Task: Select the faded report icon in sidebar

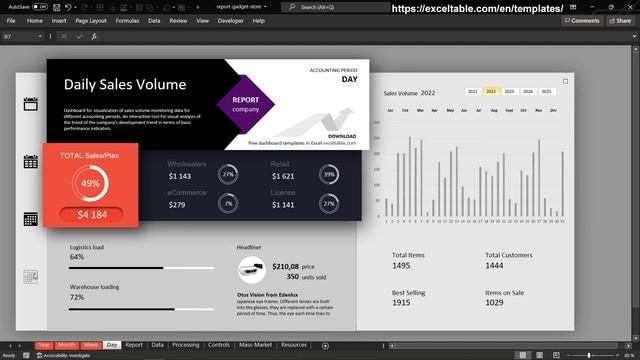Action: pos(31,277)
